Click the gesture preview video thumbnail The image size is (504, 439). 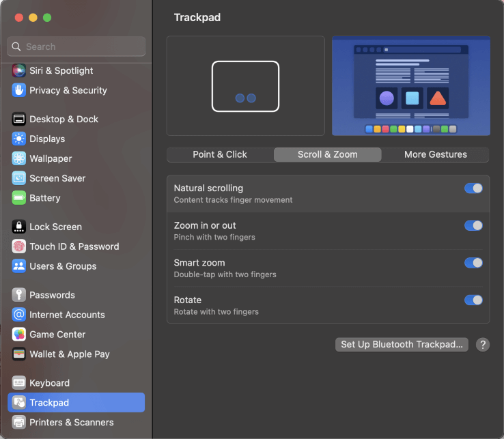(x=410, y=86)
